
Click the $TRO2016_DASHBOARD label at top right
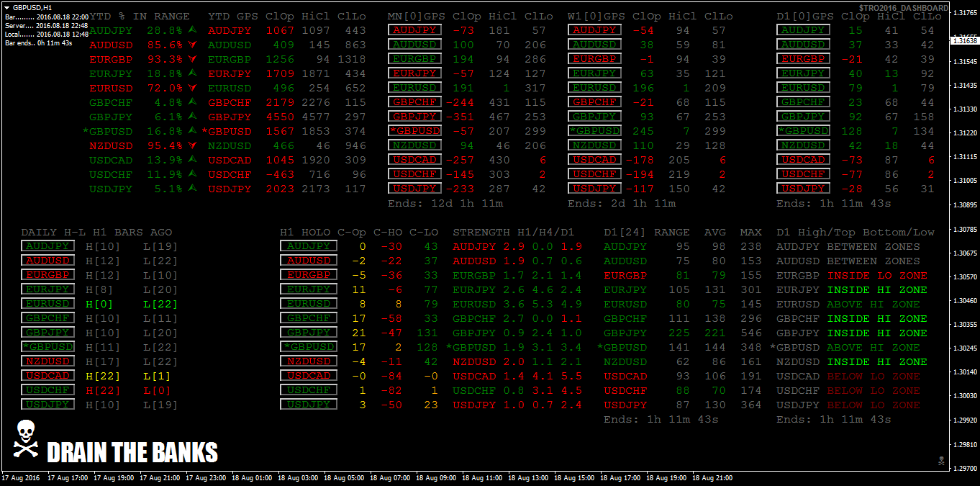(x=903, y=8)
